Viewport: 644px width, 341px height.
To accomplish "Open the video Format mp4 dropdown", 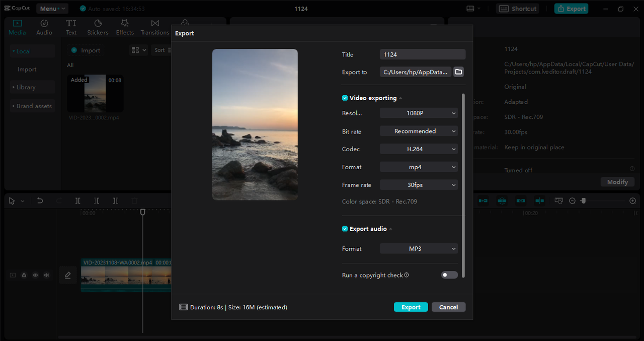I will 419,167.
